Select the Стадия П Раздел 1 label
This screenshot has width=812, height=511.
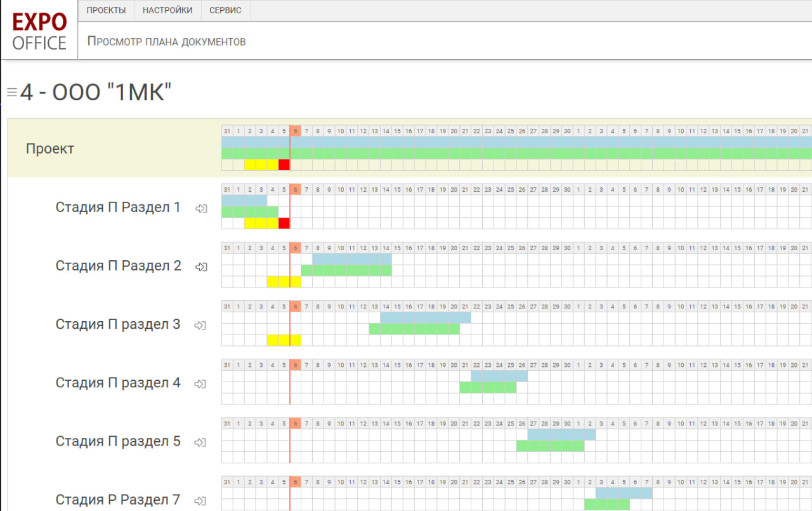[x=118, y=208]
